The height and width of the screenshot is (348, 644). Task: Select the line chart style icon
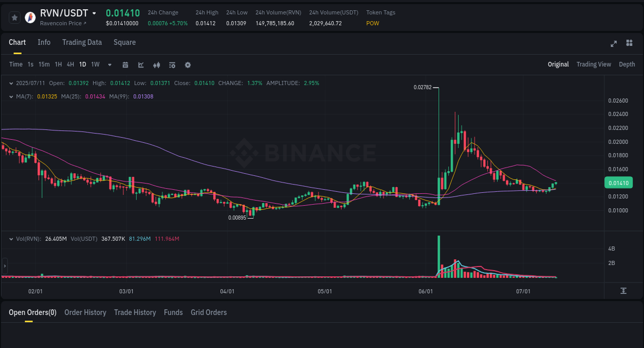click(x=141, y=64)
